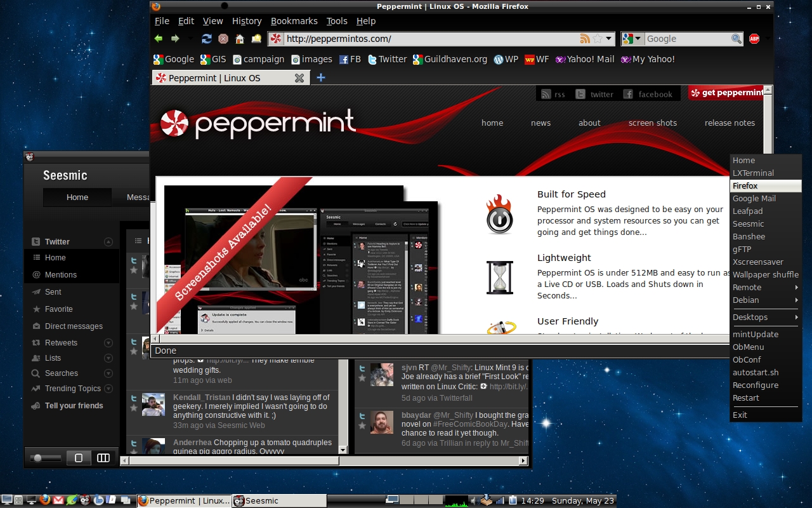Click the Adblock Plus ABP icon
This screenshot has width=812, height=508.
pos(754,39)
